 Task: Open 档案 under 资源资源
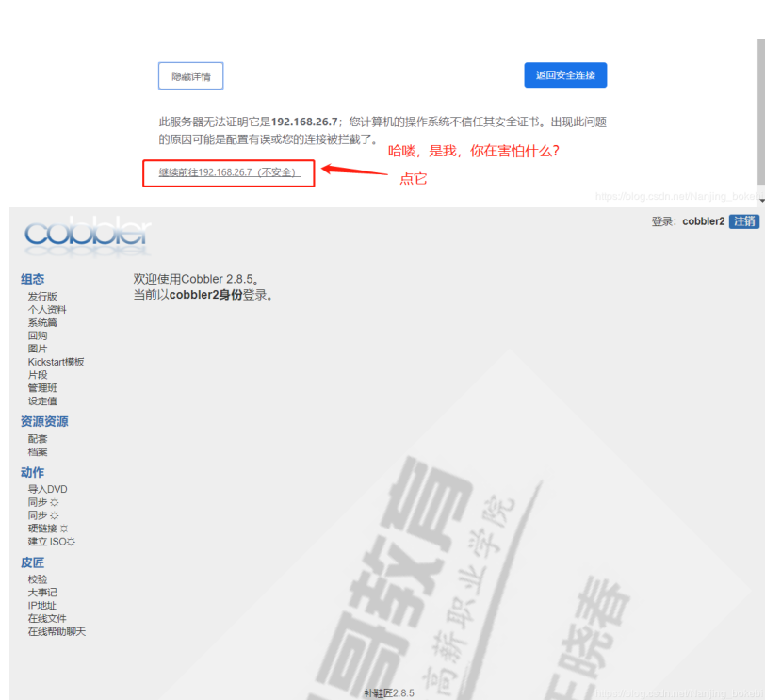pos(38,452)
